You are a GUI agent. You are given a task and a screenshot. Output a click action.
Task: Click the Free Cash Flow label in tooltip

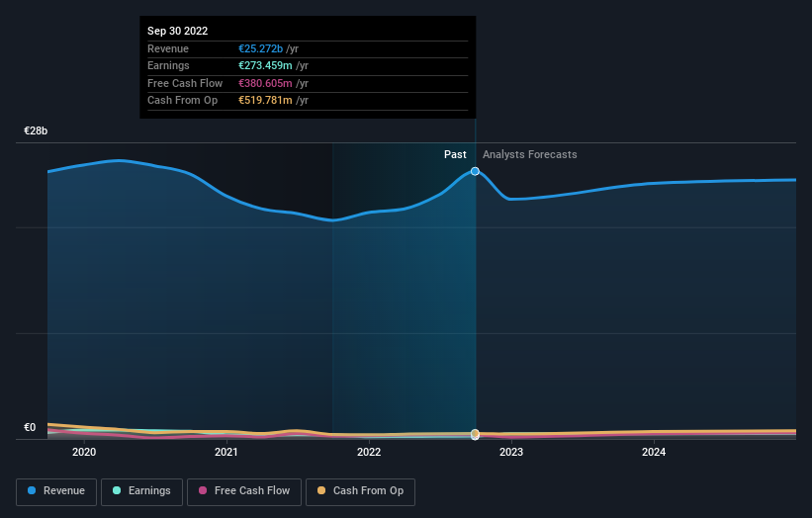(x=185, y=83)
